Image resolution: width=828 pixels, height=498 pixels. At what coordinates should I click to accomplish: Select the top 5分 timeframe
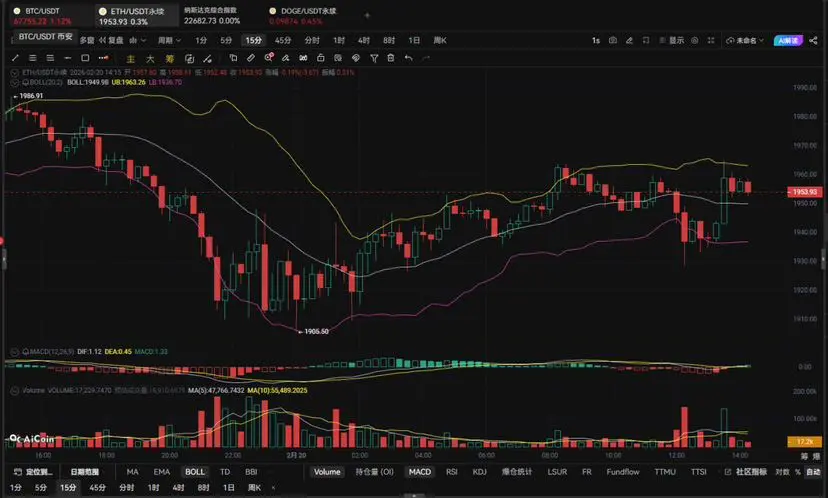226,40
